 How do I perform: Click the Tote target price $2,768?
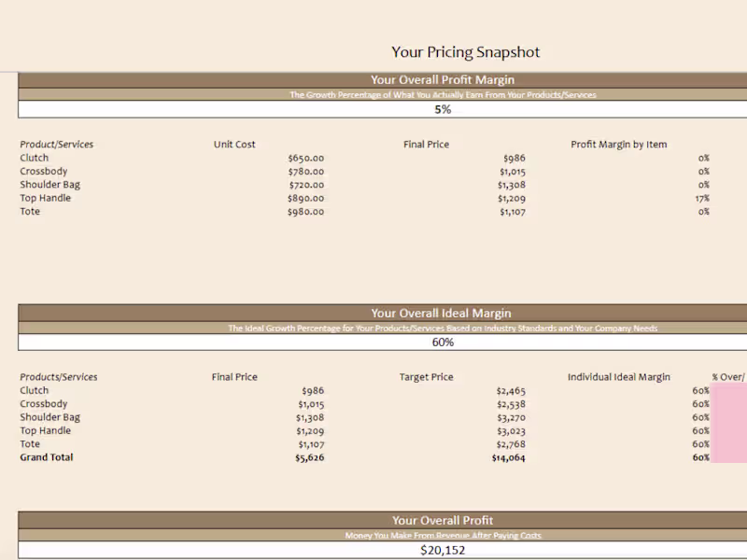[x=511, y=444]
